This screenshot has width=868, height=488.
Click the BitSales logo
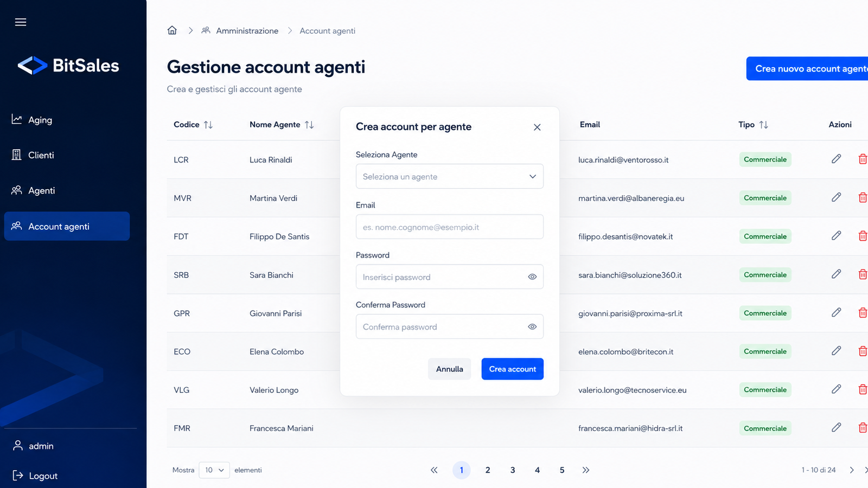[x=68, y=66]
